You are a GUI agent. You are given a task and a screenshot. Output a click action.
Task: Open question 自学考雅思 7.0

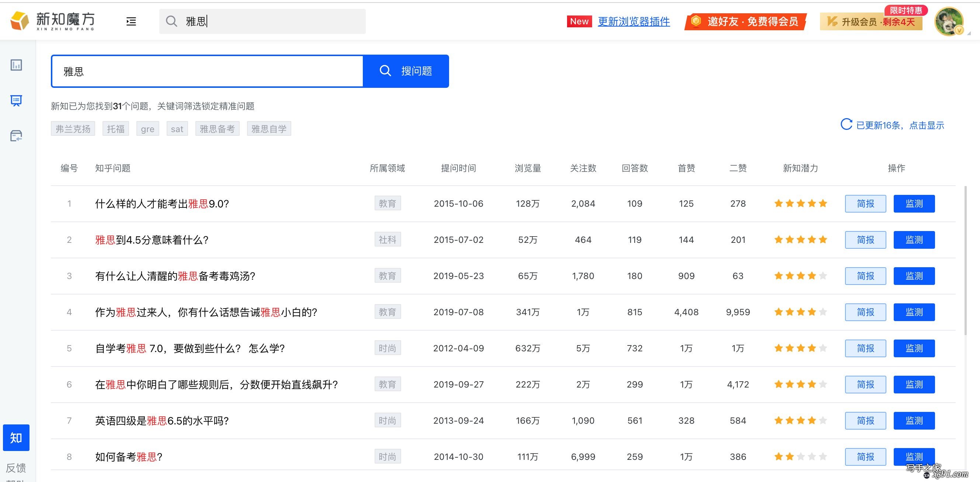190,348
